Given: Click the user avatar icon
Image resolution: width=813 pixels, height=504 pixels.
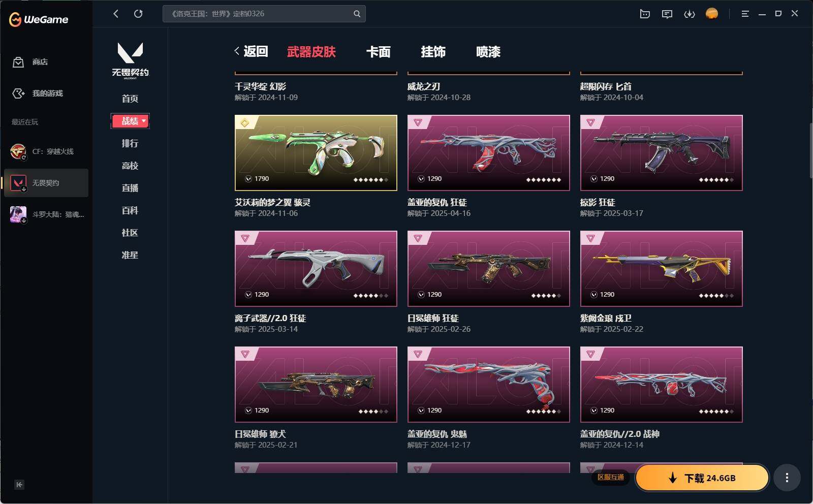Looking at the screenshot, I should (x=712, y=14).
